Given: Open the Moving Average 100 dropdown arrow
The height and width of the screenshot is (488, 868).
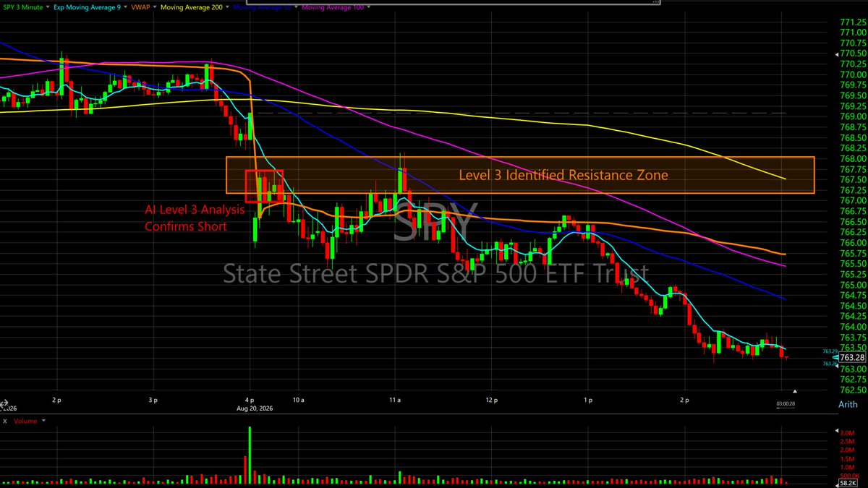Looking at the screenshot, I should [368, 7].
